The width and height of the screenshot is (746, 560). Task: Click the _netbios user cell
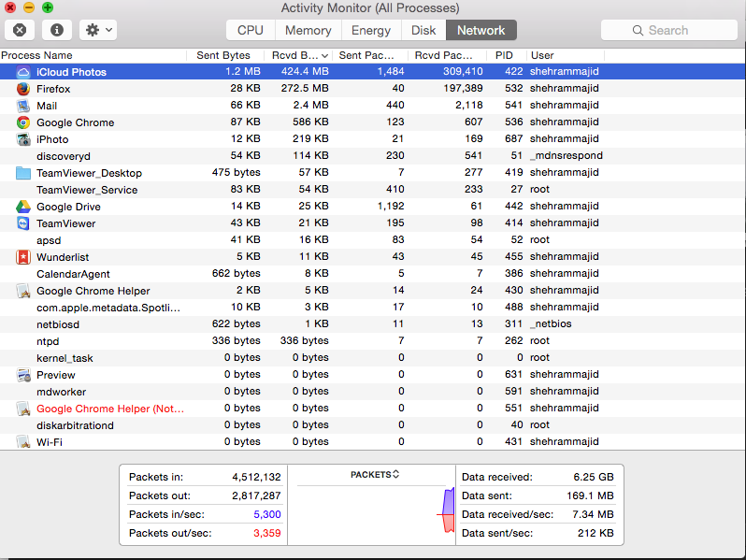(x=551, y=323)
